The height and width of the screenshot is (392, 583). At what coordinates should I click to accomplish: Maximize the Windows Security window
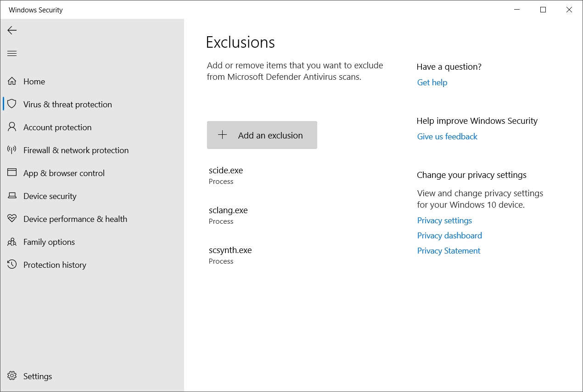(543, 10)
